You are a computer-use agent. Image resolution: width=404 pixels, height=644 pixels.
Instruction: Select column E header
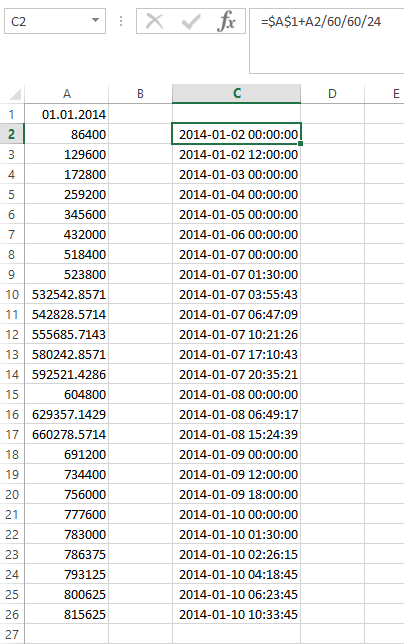[x=385, y=94]
